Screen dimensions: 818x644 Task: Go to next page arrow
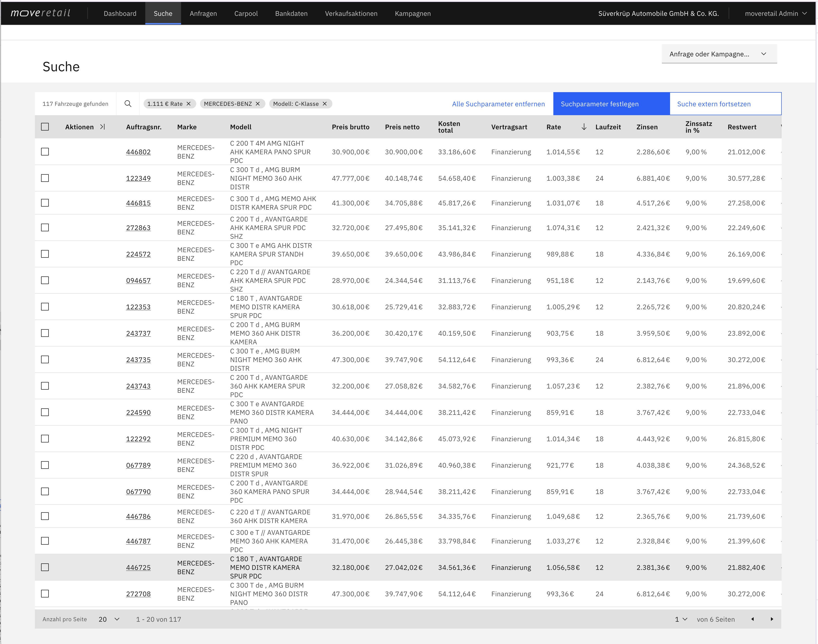(772, 619)
